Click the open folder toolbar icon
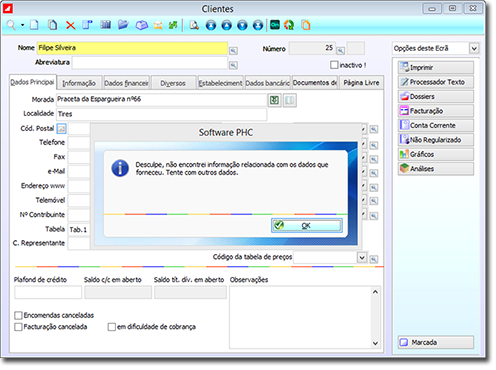Screen dimensions: 496x370 tap(123, 25)
